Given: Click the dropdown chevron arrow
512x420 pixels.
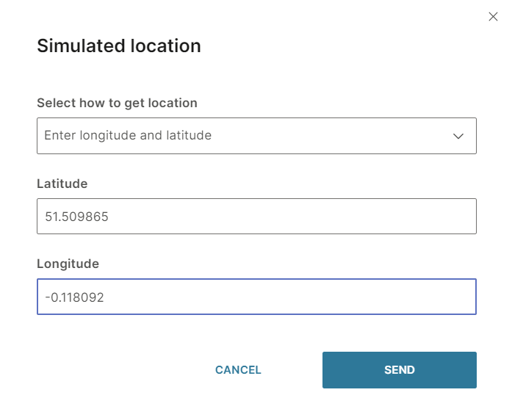Looking at the screenshot, I should point(458,136).
